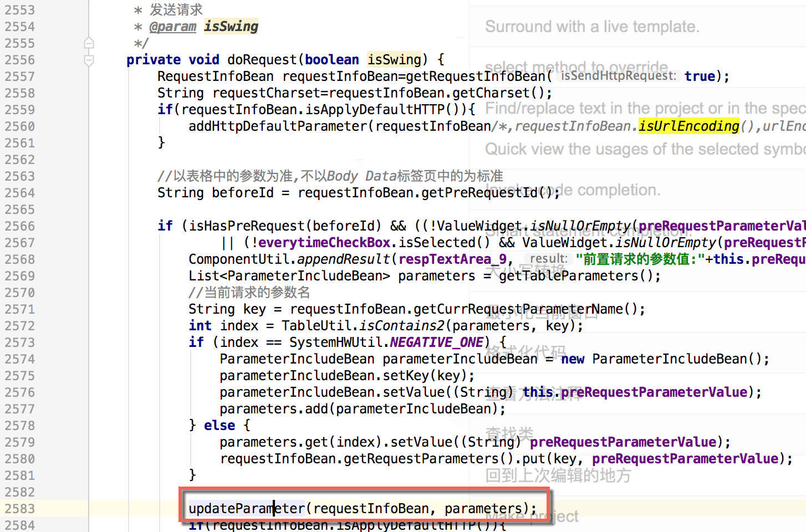The height and width of the screenshot is (532, 806).
Task: Click the isSendHttpRequest: inlay hint
Action: pos(619,76)
